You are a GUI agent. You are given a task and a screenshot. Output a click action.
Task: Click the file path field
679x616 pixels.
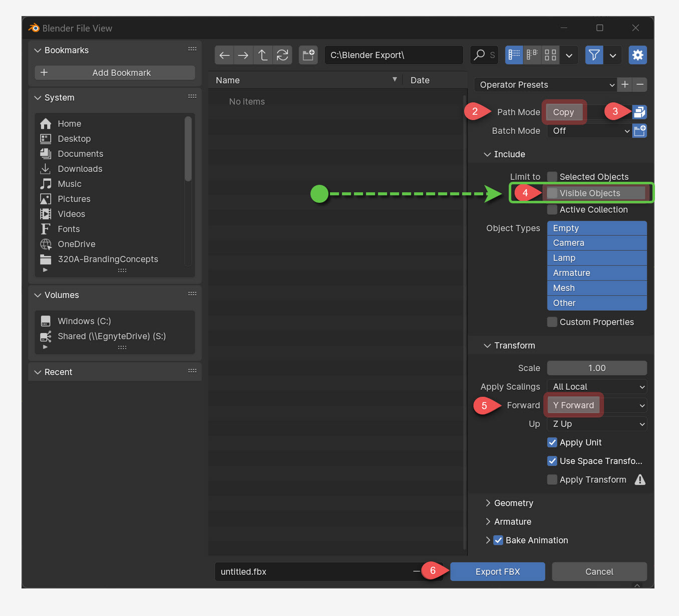(x=394, y=55)
